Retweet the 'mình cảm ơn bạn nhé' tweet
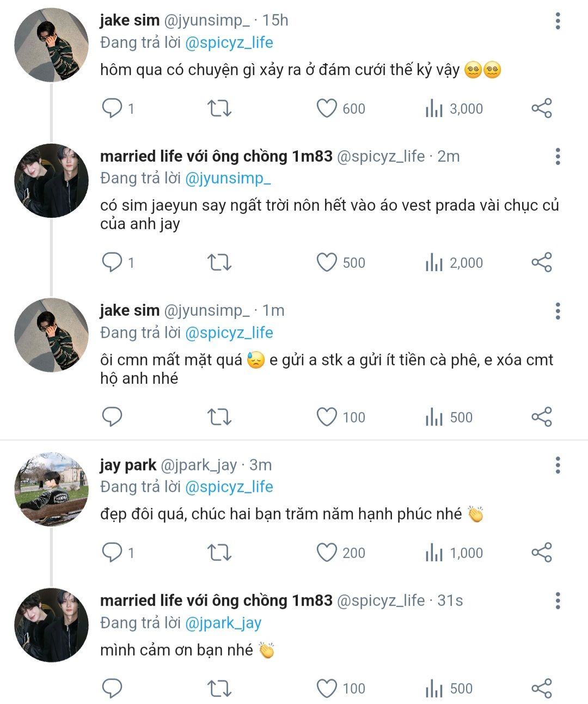Image resolution: width=588 pixels, height=704 pixels. tap(219, 689)
